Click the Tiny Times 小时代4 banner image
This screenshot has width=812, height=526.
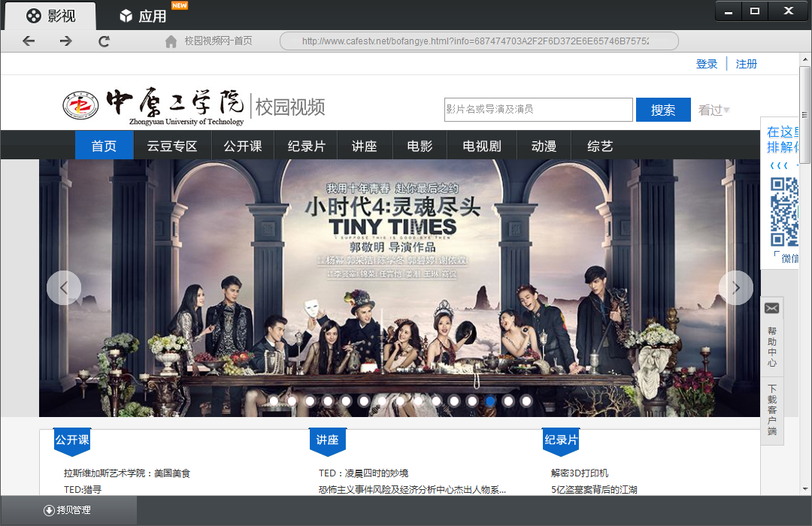point(399,288)
